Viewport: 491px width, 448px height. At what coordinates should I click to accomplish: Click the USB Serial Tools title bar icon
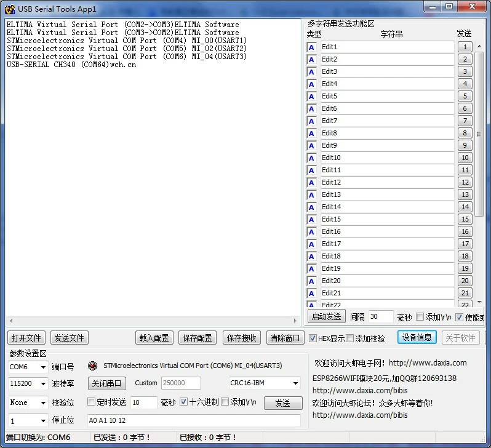[x=10, y=9]
